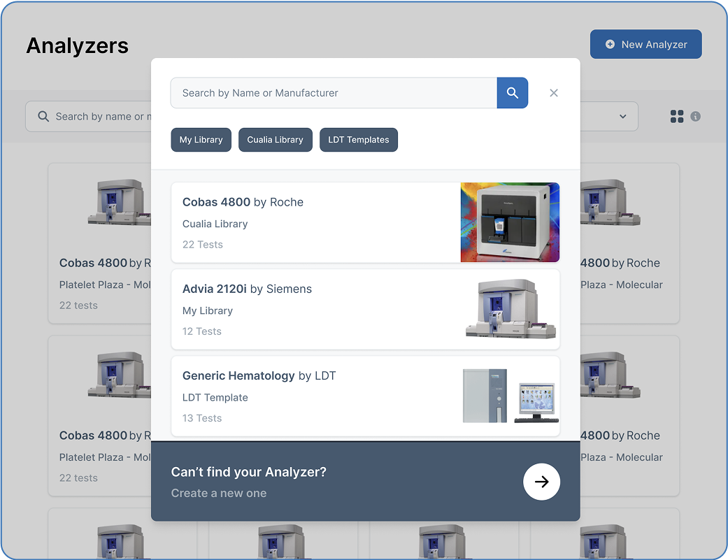
Task: Open the dropdown chevron behind the dialog
Action: click(622, 117)
